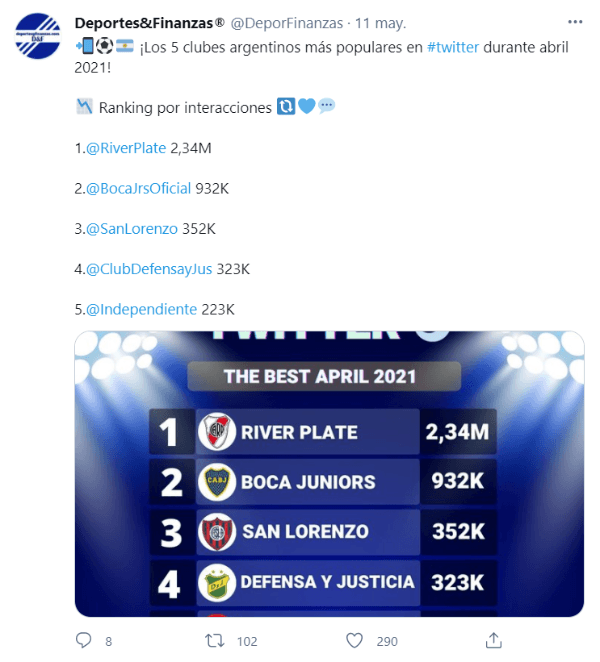Image resolution: width=600 pixels, height=662 pixels.
Task: Open the tweet's more options menu
Action: [572, 22]
